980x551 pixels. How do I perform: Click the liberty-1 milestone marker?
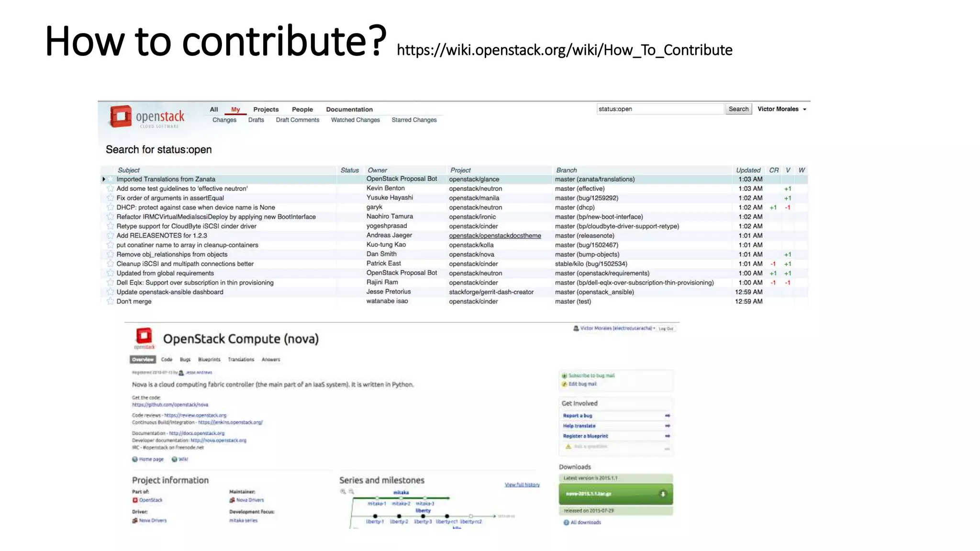(375, 516)
